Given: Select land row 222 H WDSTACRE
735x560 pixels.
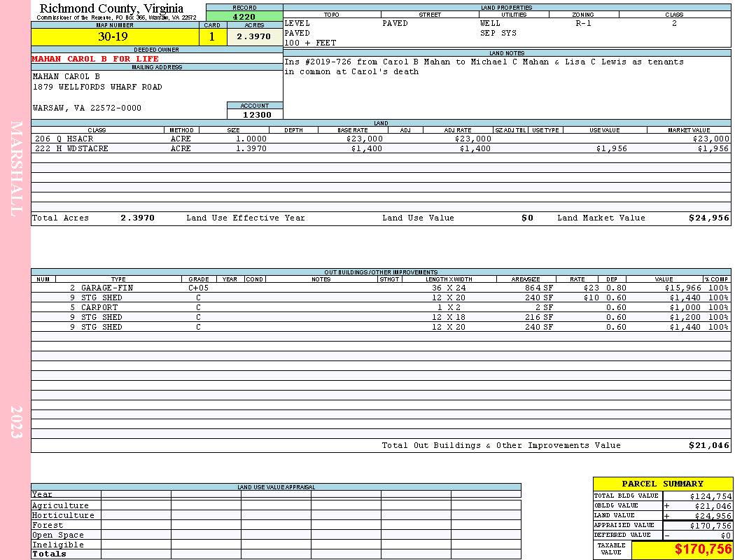Looking at the screenshot, I should [381, 148].
